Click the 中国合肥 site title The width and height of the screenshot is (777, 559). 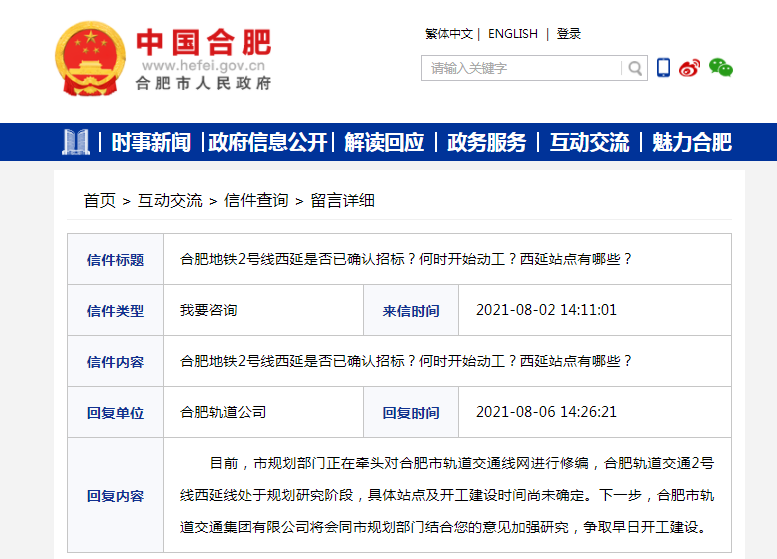(x=204, y=42)
